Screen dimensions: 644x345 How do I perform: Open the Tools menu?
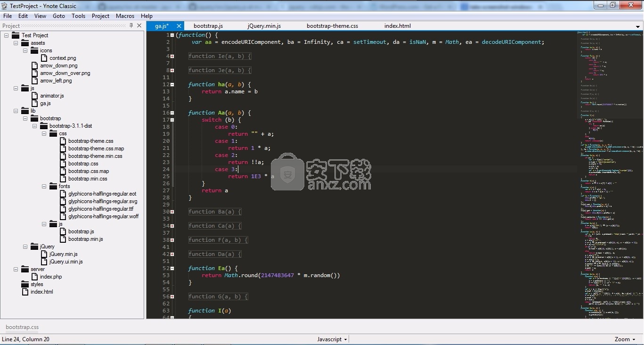[x=79, y=16]
